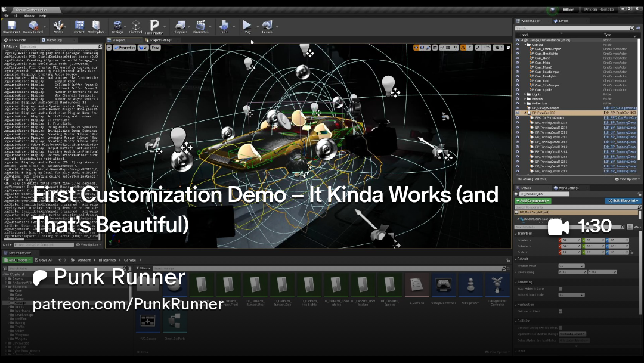Click the Struct_CarParts asset thumbnail
The width and height of the screenshot is (644, 363).
[175, 320]
